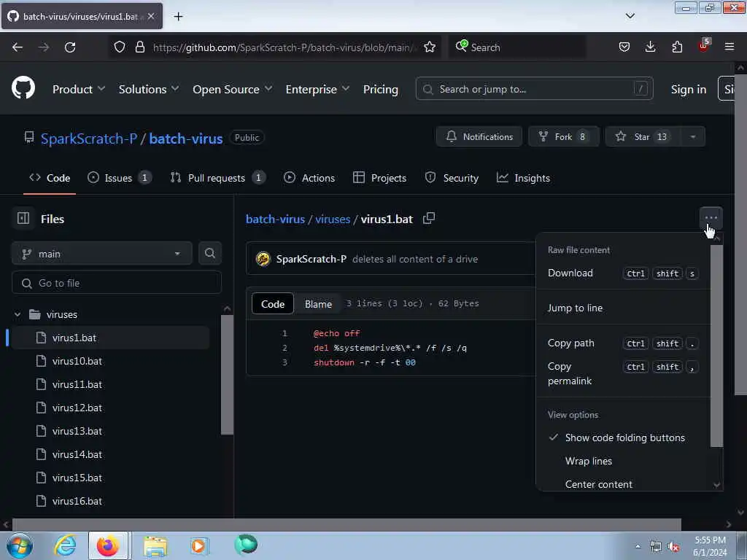This screenshot has height=560, width=747.
Task: Open Firefox downloads arrow icon
Action: click(650, 47)
